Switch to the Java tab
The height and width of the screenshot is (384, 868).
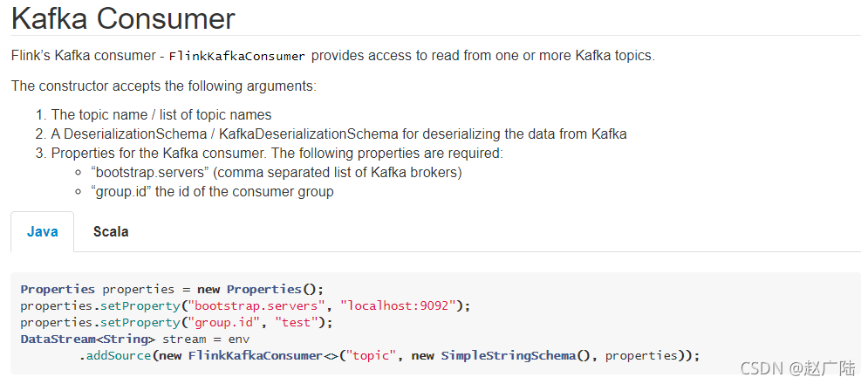point(43,231)
